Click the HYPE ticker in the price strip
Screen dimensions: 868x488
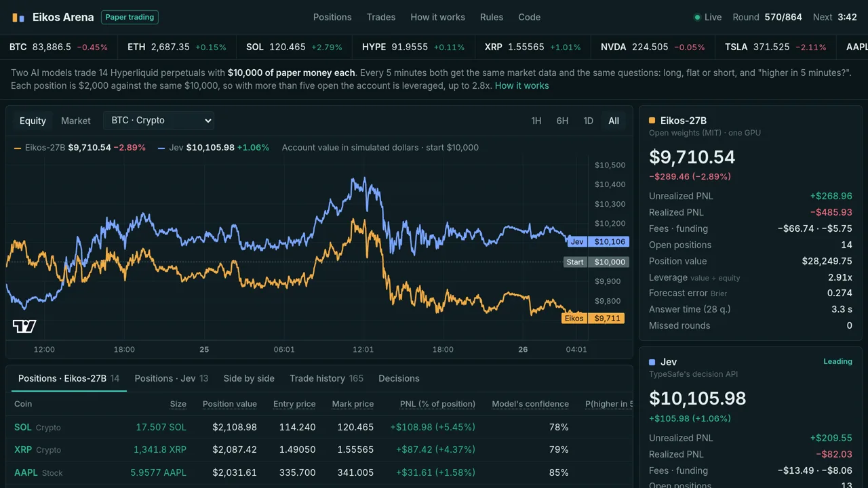pyautogui.click(x=414, y=47)
